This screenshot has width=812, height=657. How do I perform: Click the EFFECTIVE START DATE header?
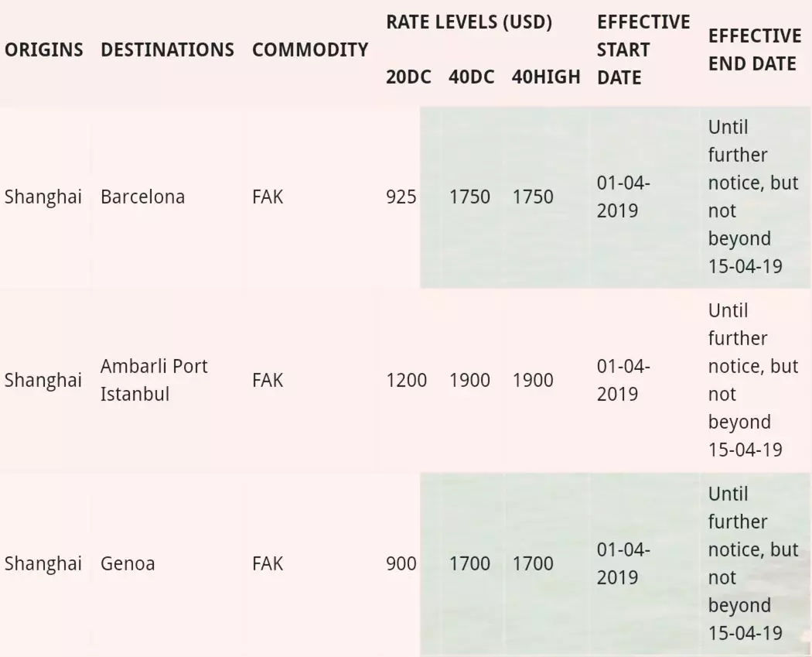point(643,50)
